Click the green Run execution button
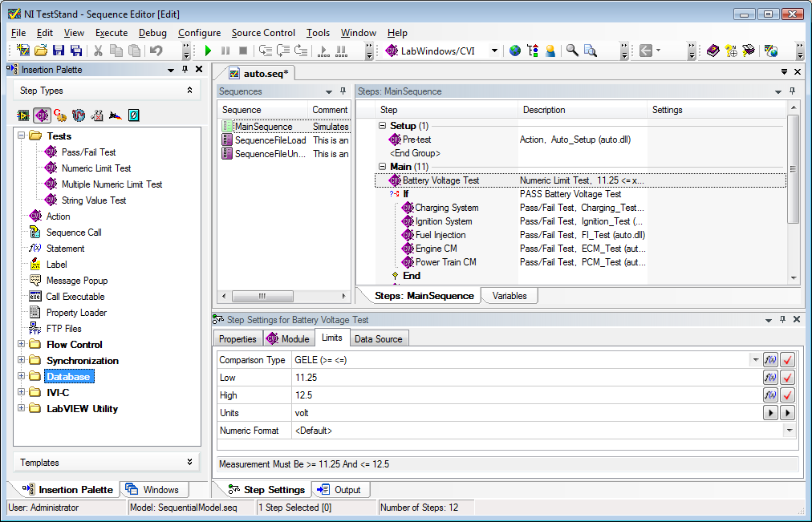 tap(208, 51)
